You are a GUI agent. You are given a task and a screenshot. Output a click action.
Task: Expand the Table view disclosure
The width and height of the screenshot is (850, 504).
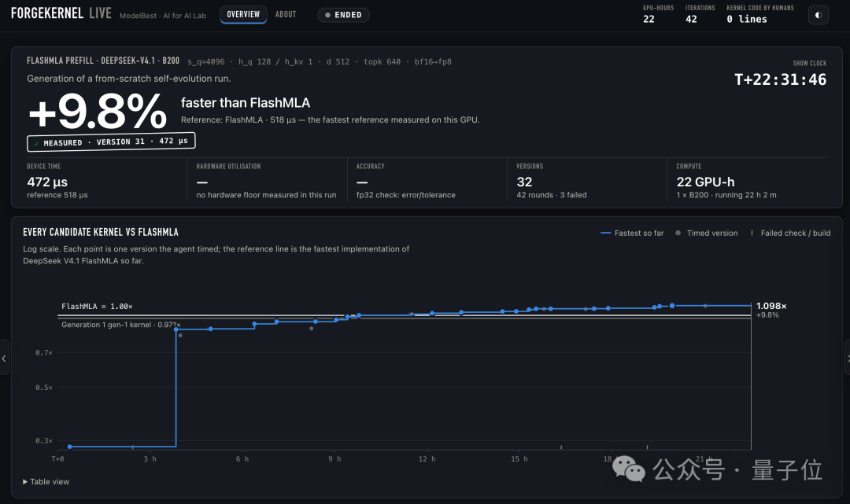[46, 482]
